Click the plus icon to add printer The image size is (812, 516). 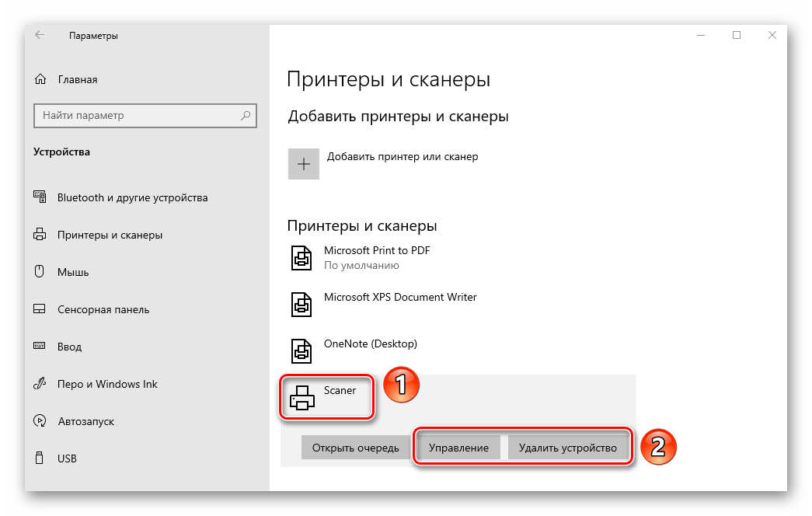pos(304,164)
